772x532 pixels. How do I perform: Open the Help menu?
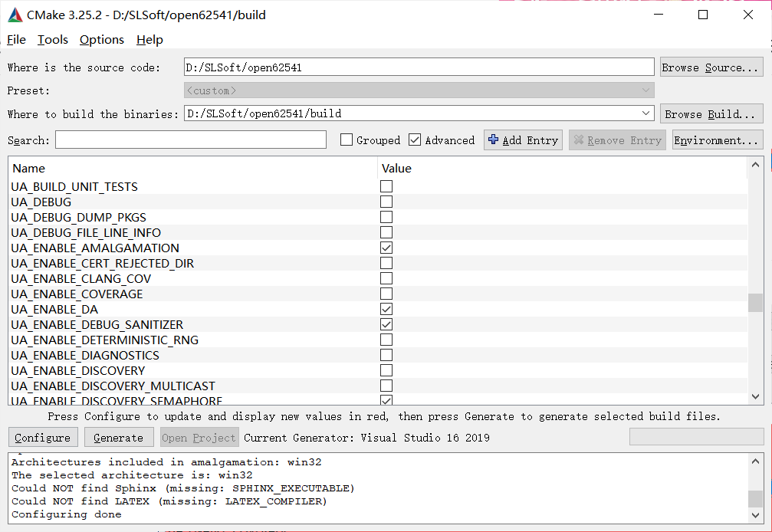pyautogui.click(x=149, y=39)
